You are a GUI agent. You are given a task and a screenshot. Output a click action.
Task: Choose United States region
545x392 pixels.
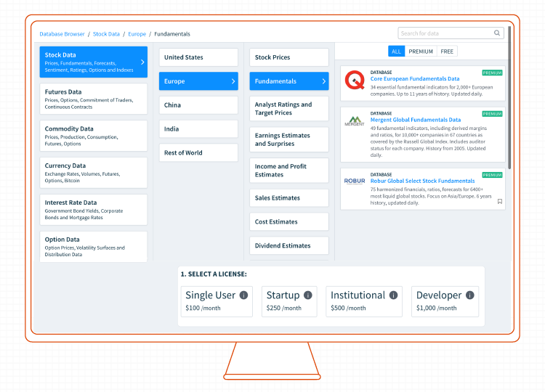(198, 57)
